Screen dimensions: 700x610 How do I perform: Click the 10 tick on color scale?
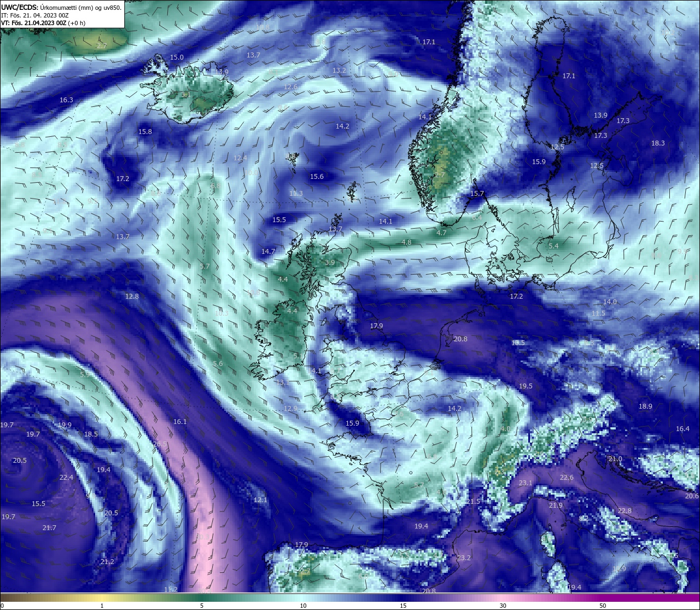[x=302, y=606]
